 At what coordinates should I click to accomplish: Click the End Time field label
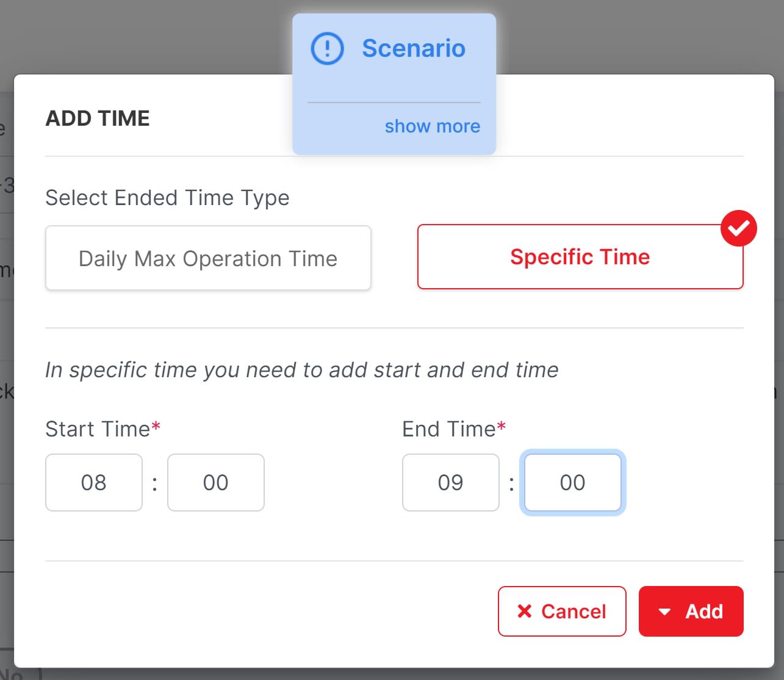[x=449, y=429]
